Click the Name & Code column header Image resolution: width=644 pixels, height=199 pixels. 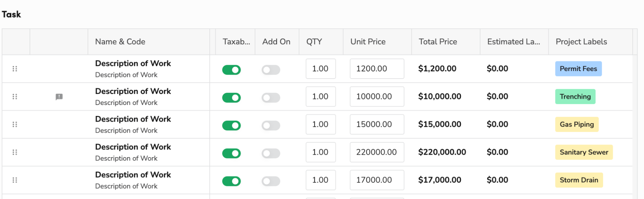[x=149, y=42]
